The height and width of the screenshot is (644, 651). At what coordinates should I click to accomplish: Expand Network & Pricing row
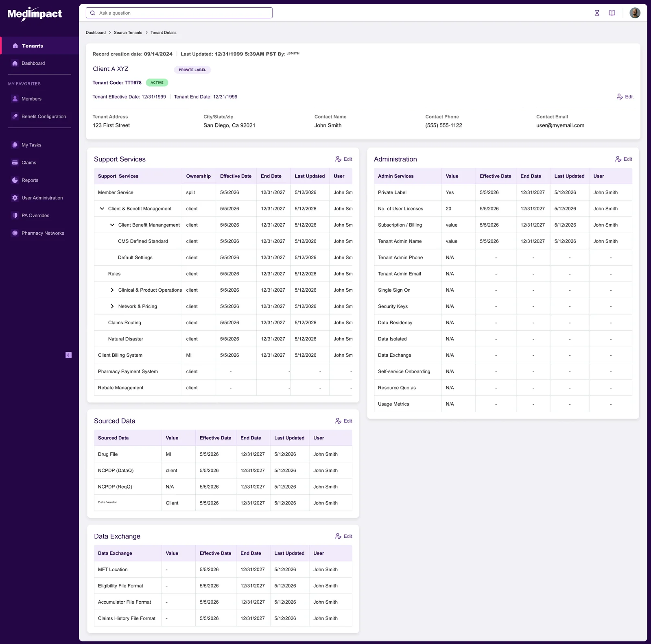[x=112, y=306]
